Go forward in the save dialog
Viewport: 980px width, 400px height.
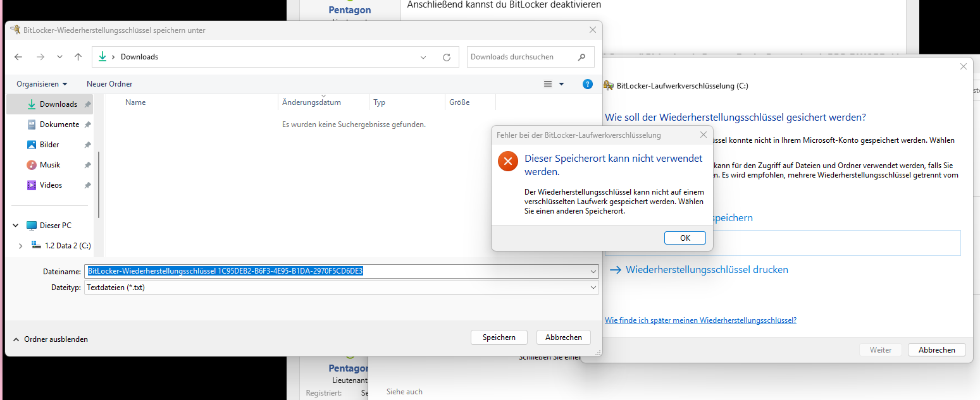coord(40,57)
